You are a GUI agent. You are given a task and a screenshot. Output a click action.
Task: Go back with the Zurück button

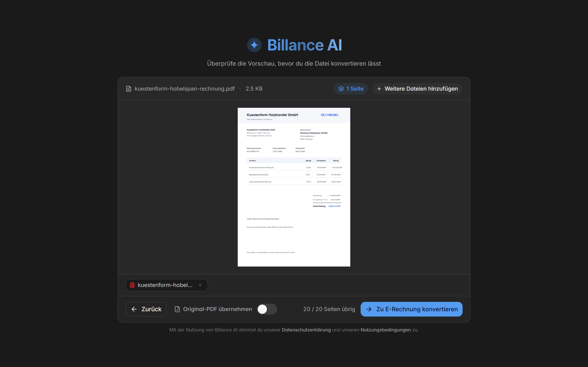(x=146, y=309)
